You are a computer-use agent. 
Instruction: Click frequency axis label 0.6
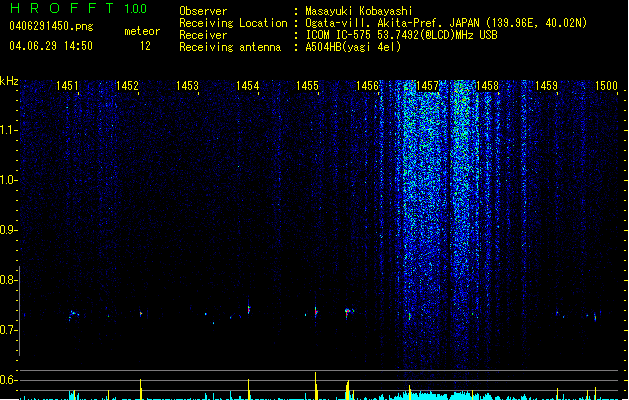click(x=8, y=380)
